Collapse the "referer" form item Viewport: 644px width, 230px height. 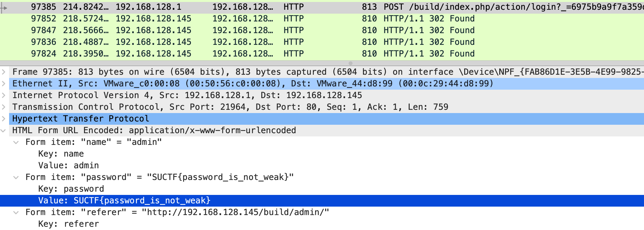(x=16, y=212)
